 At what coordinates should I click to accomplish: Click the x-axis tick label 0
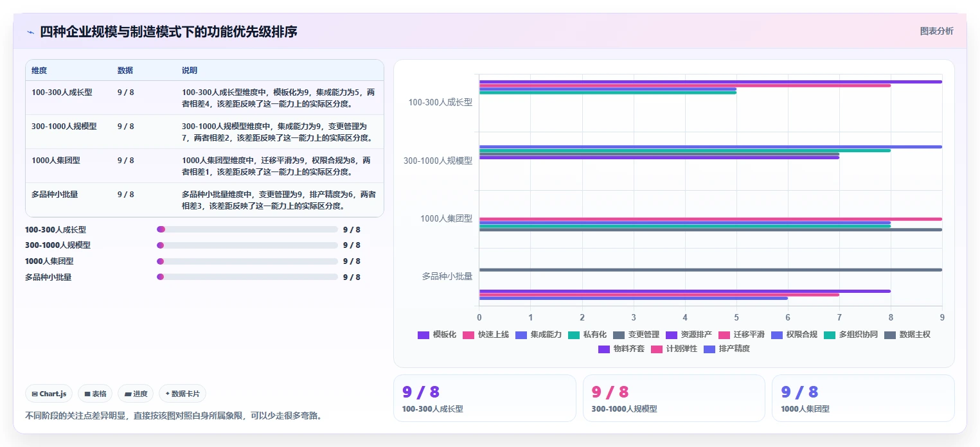tap(479, 317)
